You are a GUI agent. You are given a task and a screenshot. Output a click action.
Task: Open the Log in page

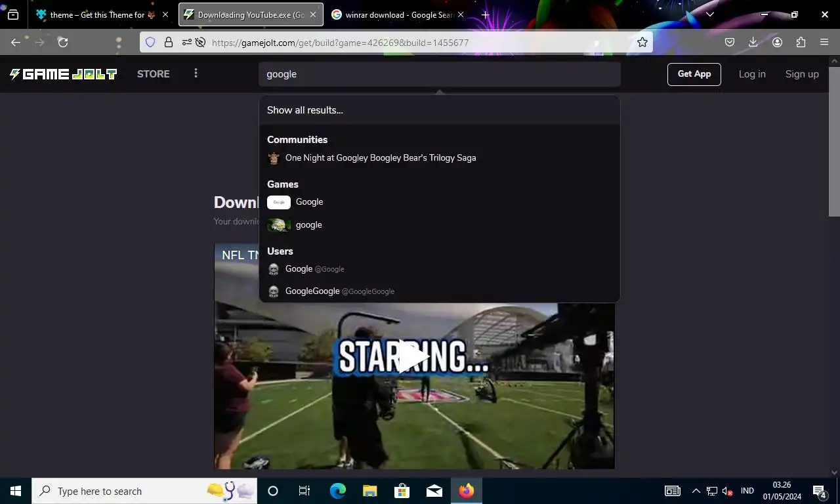752,74
